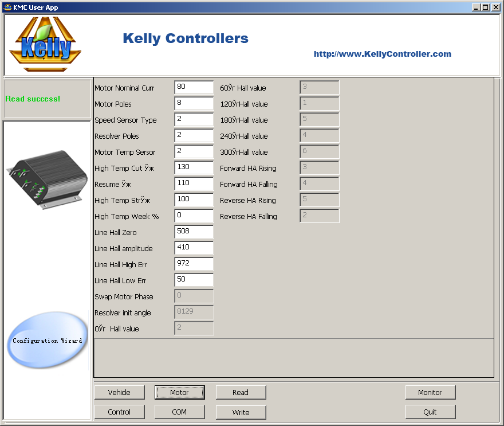Click the Line Hall High Err field
Image resolution: width=504 pixels, height=426 pixels.
click(194, 264)
